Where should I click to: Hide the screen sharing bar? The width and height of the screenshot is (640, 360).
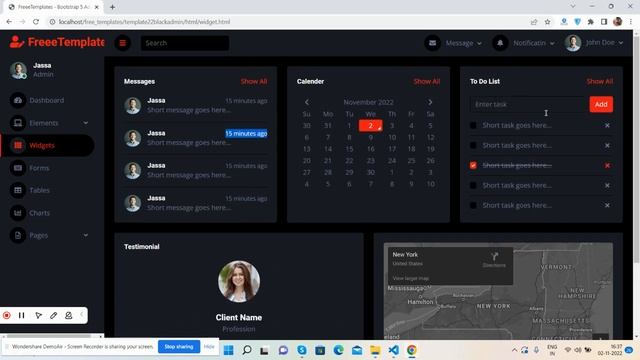coord(209,347)
